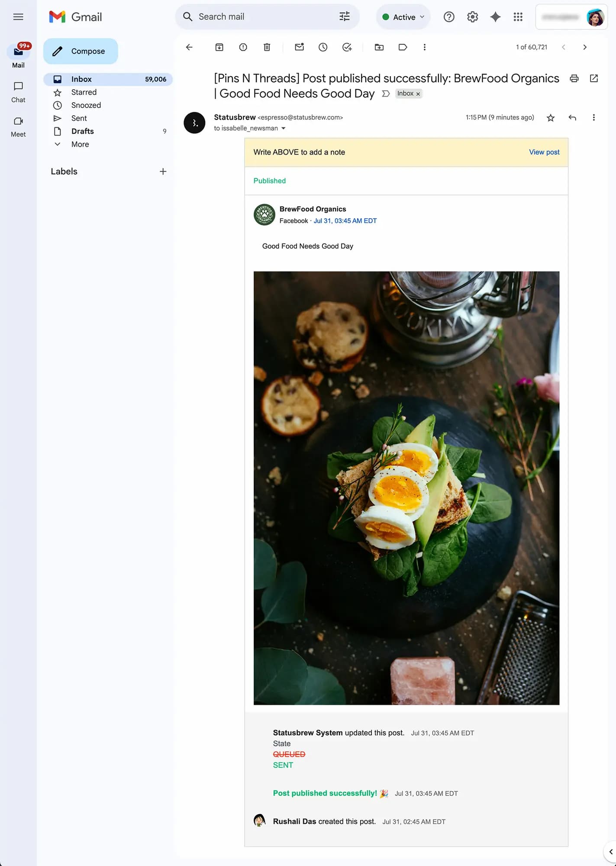616x866 pixels.
Task: Star the Statusbrew message
Action: (551, 118)
